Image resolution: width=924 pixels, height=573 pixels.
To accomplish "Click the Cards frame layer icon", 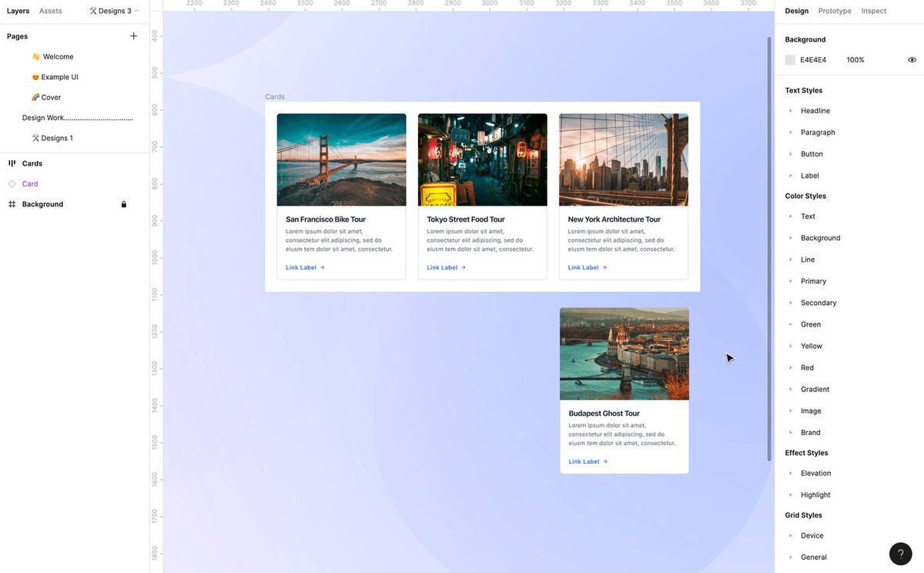I will 12,163.
